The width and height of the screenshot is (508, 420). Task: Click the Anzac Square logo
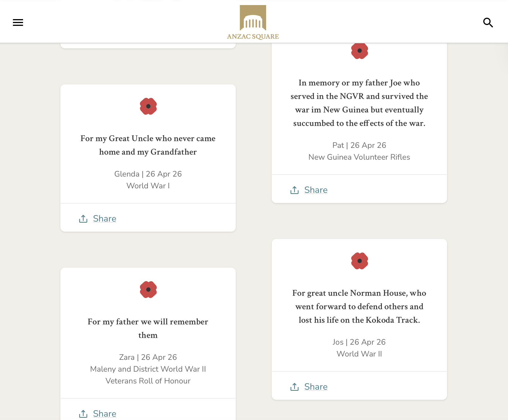[x=253, y=22]
